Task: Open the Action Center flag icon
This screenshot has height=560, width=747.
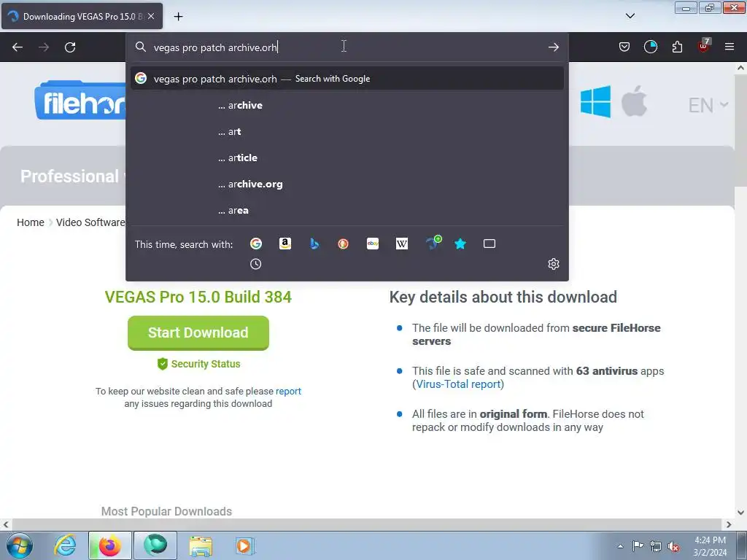Action: tap(638, 546)
